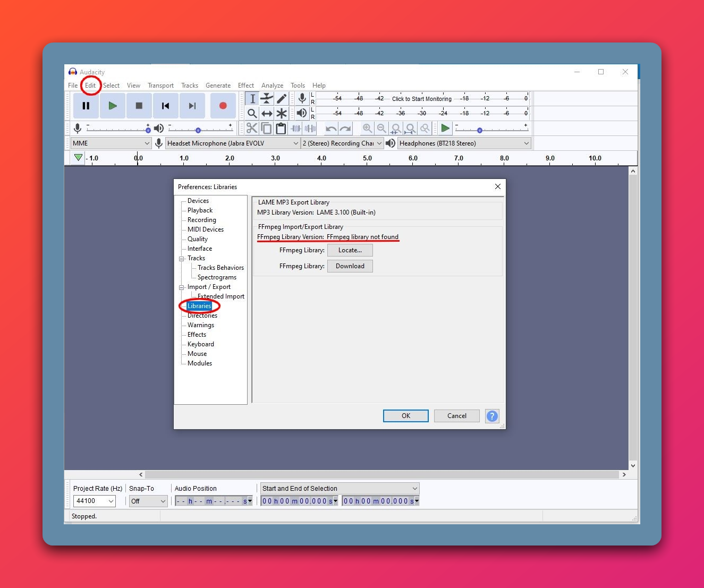Viewport: 704px width, 588px height.
Task: Click the Copy icon in edit toolbar
Action: coord(266,128)
